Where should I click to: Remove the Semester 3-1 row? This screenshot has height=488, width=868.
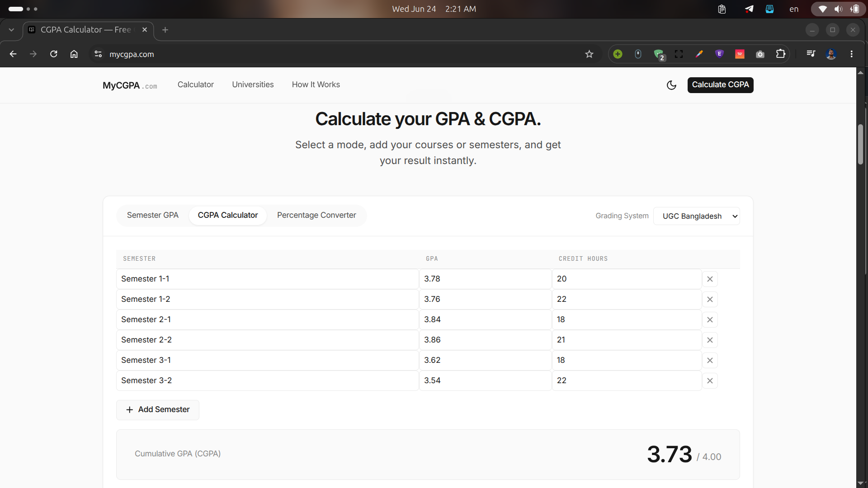(710, 361)
